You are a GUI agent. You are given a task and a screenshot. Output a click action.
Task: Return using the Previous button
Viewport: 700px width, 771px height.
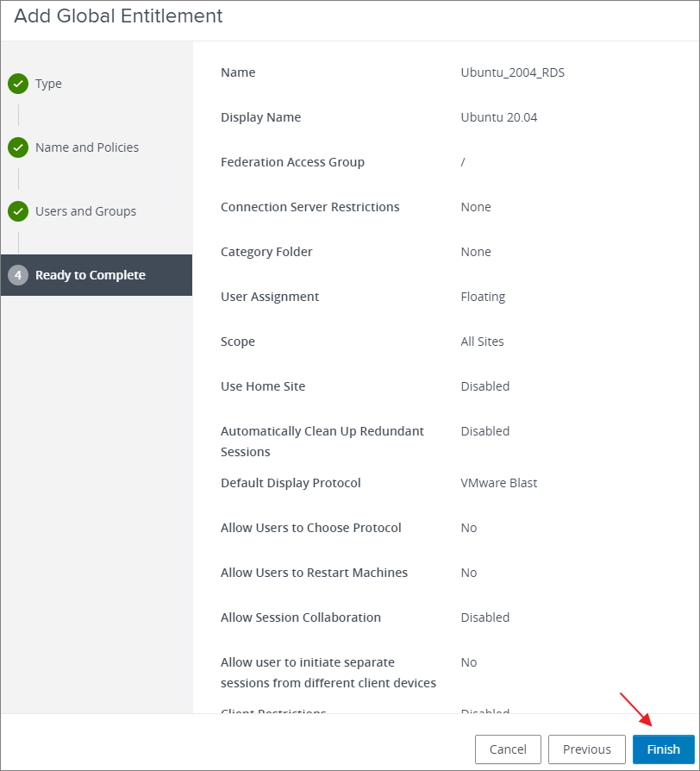coord(587,749)
